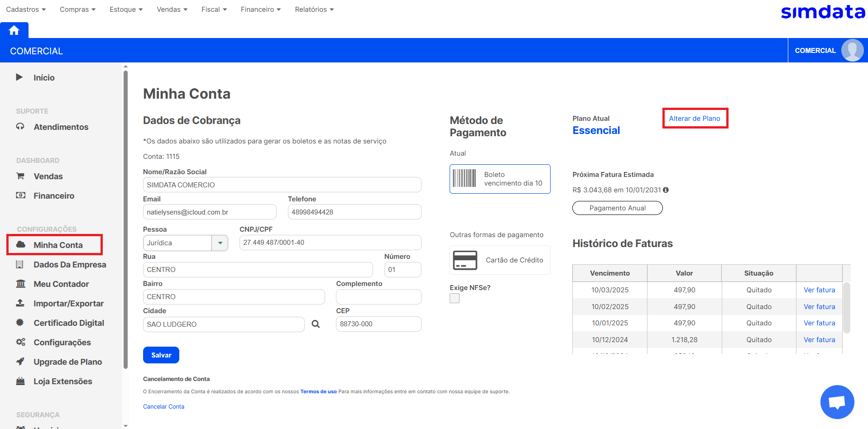This screenshot has width=868, height=429.
Task: Select the Cartão de Crédito payment option
Action: 500,260
